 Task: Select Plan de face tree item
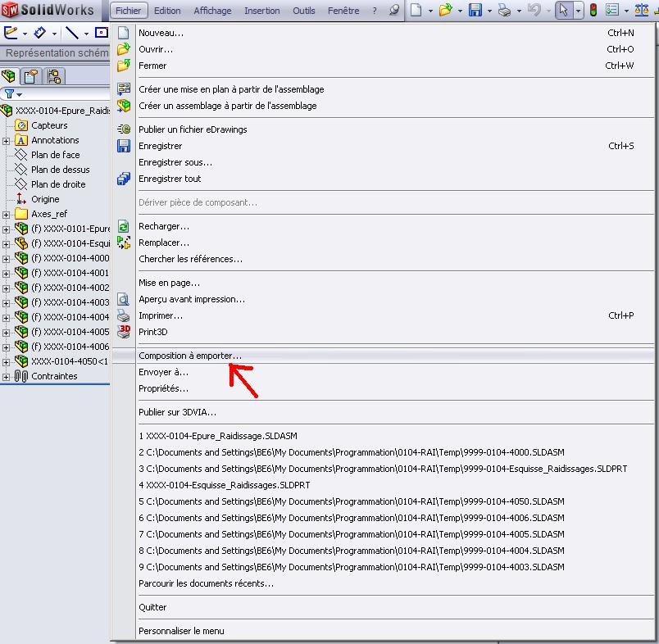[55, 155]
